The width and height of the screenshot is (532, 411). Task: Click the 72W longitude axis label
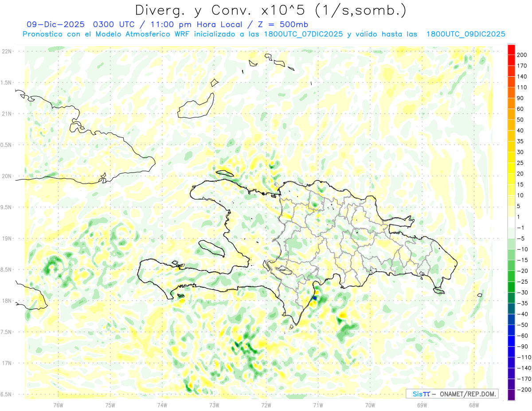[266, 404]
